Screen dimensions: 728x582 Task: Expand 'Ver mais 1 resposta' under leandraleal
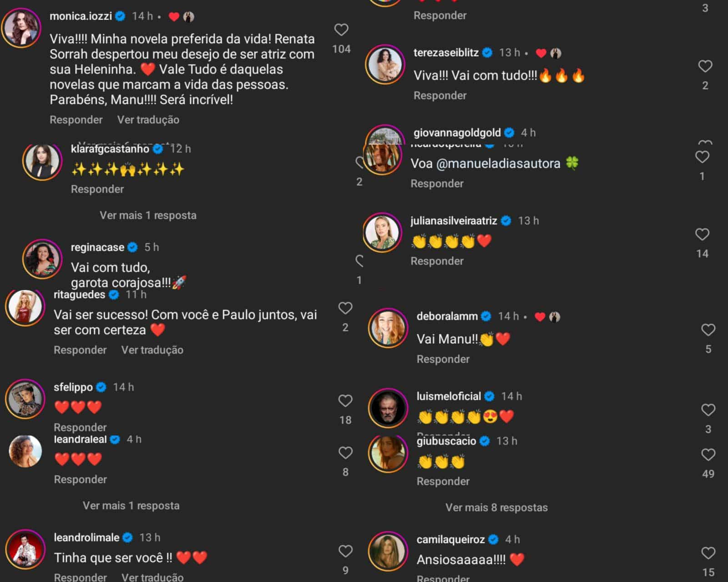point(131,506)
